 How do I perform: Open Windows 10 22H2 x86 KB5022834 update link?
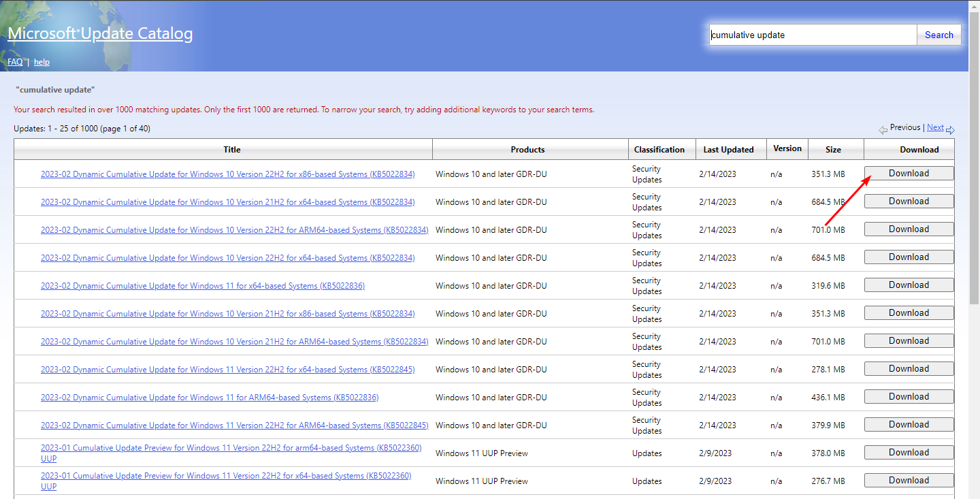point(227,174)
